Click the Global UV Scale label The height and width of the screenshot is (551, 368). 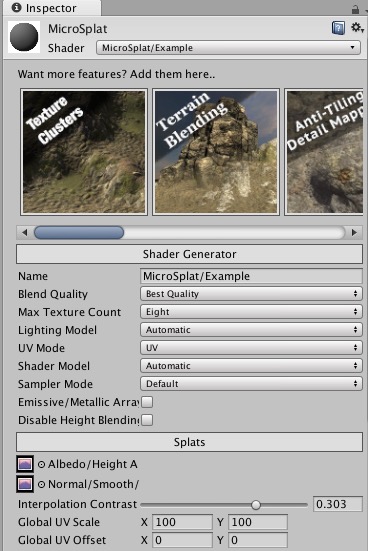pos(59,522)
